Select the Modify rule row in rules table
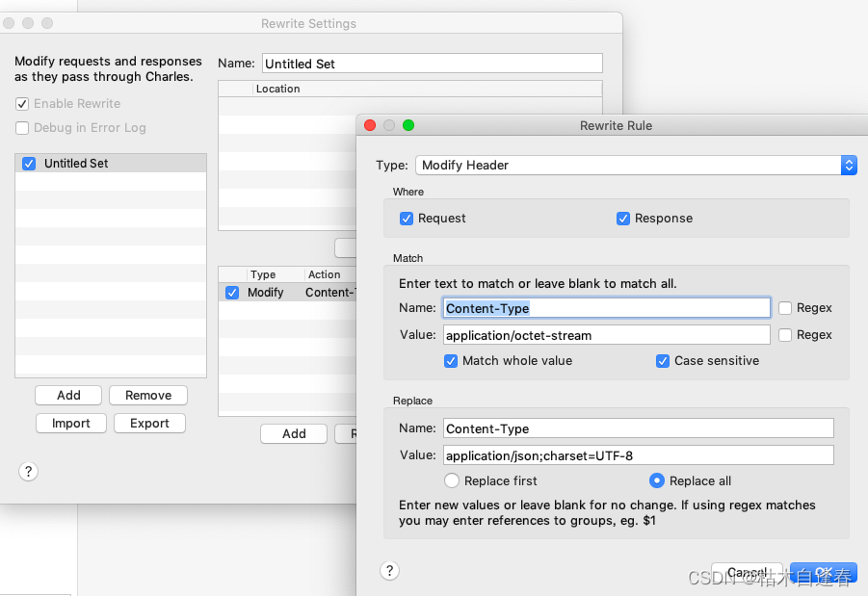 288,292
